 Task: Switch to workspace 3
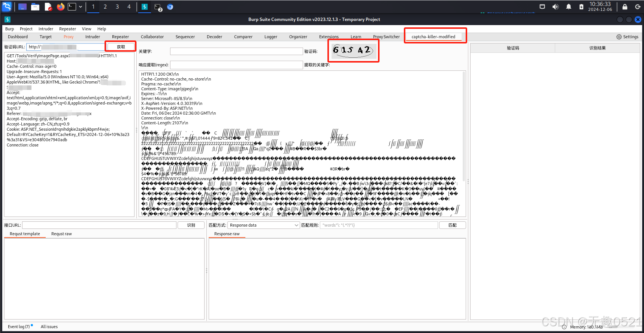click(117, 7)
